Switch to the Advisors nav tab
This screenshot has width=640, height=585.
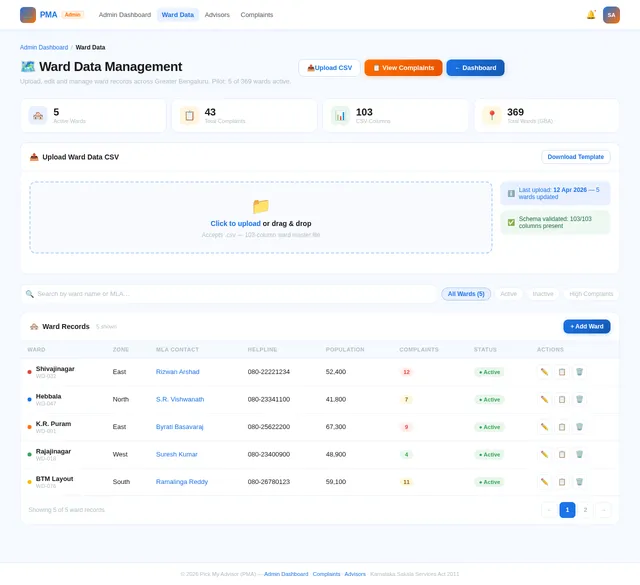(217, 15)
